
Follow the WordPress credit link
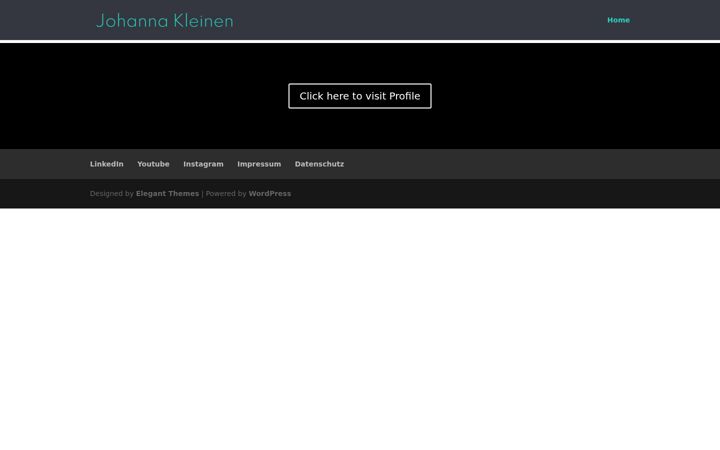tap(270, 194)
